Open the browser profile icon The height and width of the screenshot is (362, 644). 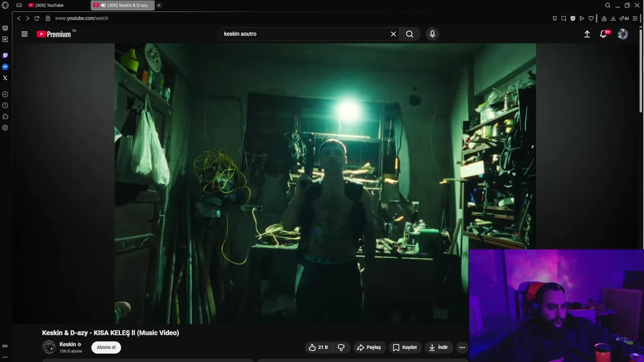[x=604, y=18]
